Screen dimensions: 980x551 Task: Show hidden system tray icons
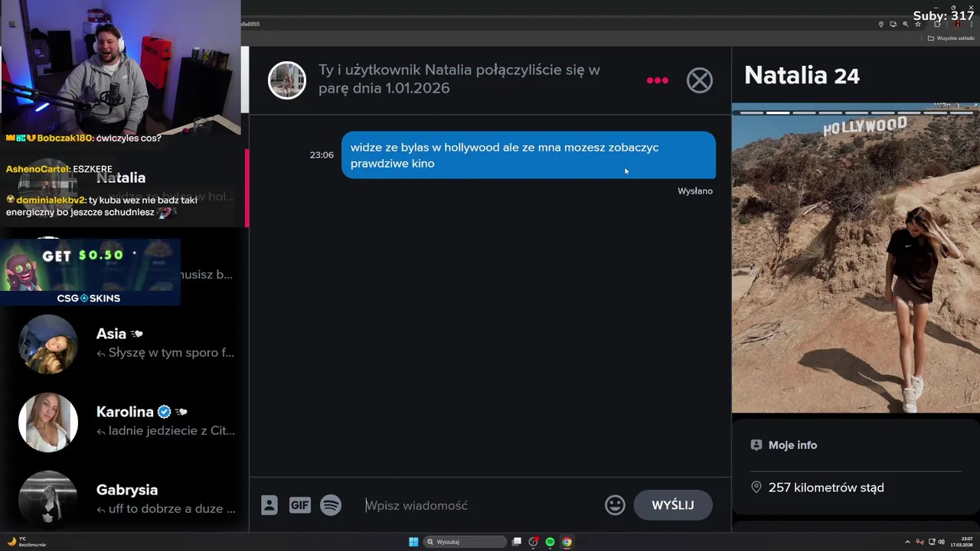(x=907, y=542)
